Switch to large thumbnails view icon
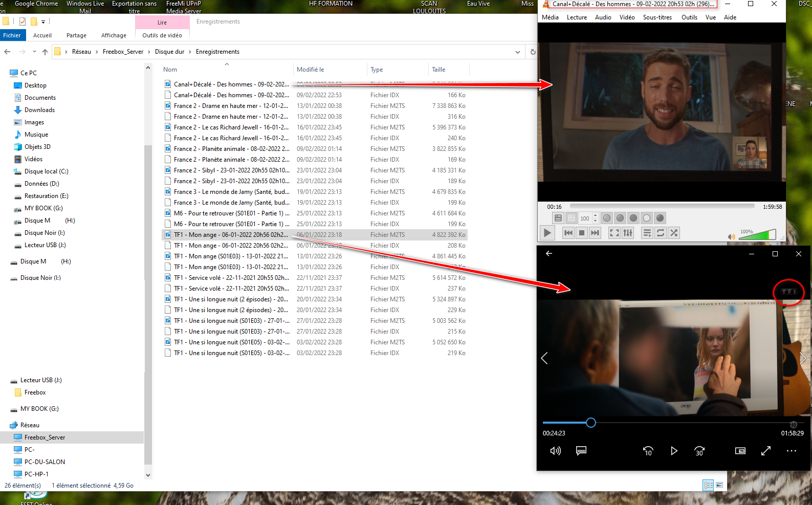The image size is (812, 505). (719, 485)
